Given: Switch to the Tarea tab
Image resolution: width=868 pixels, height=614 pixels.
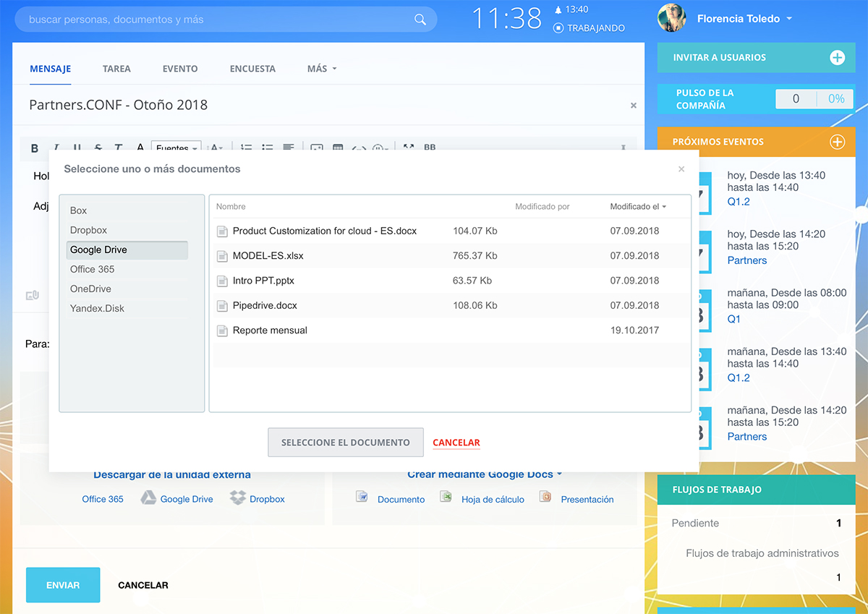Looking at the screenshot, I should pyautogui.click(x=116, y=69).
